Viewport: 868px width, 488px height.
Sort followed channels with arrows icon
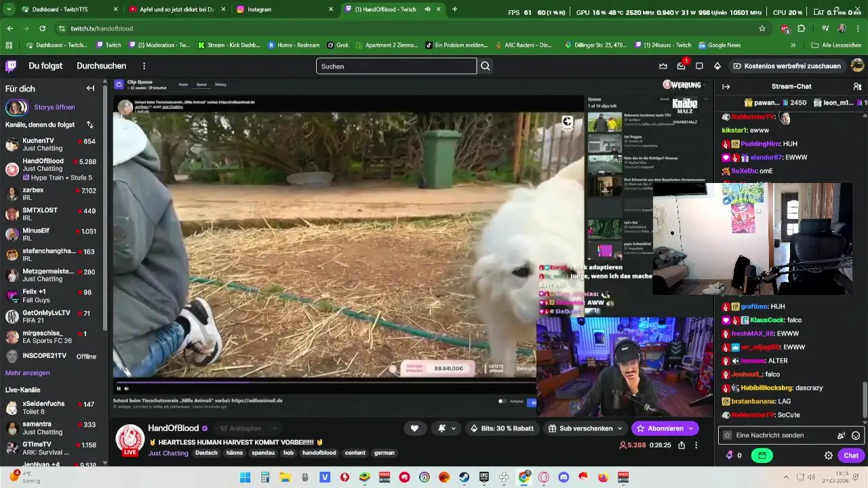click(90, 125)
